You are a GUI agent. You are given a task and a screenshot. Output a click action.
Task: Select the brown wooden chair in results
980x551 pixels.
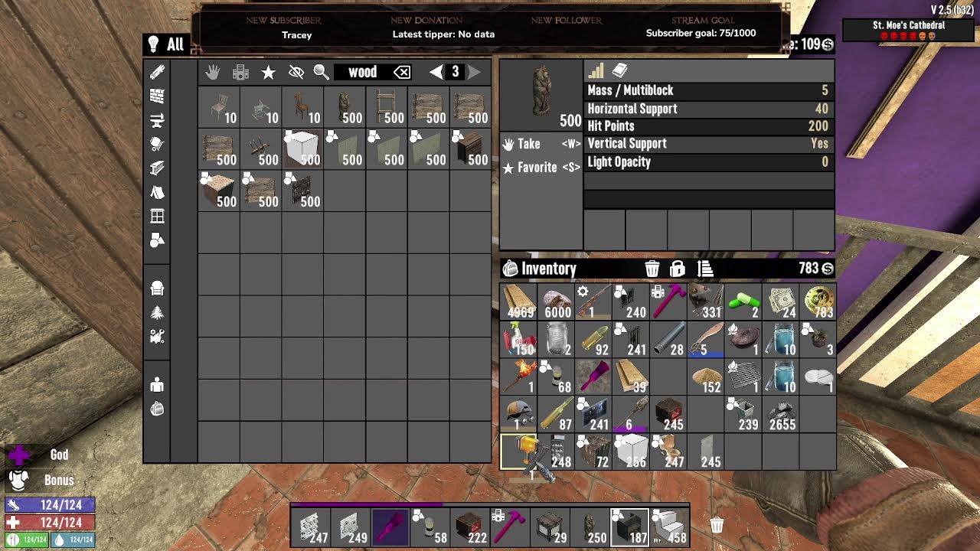[302, 108]
